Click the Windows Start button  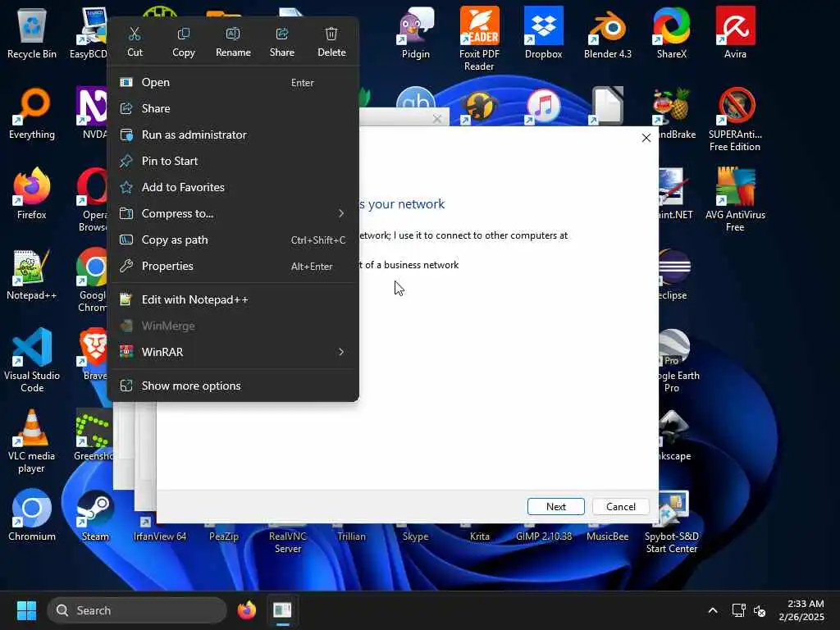[26, 610]
